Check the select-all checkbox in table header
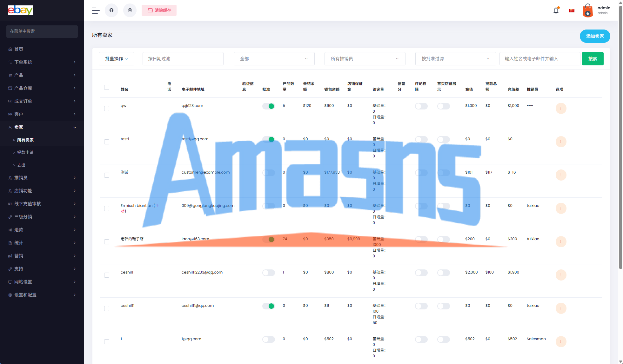Image resolution: width=623 pixels, height=364 pixels. tap(107, 87)
